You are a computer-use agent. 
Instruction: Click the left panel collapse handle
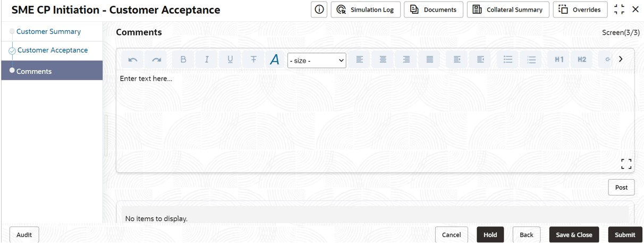(x=106, y=135)
